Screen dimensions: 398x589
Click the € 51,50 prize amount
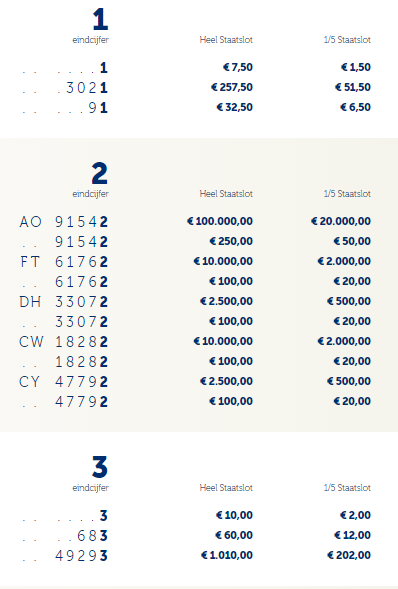(x=353, y=87)
